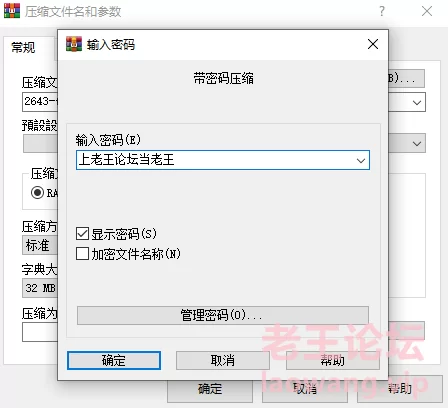Switch to the 常规 tab
This screenshot has width=448, height=408.
pos(23,48)
